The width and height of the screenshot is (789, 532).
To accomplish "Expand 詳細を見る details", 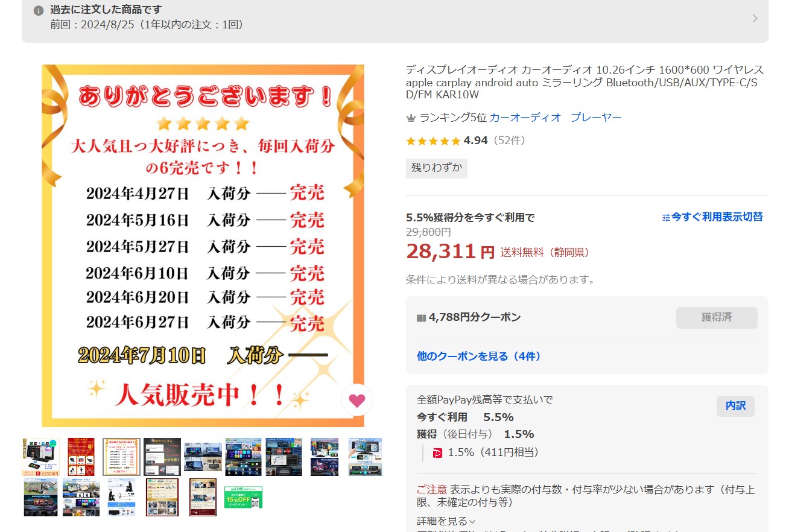I will coord(446,521).
